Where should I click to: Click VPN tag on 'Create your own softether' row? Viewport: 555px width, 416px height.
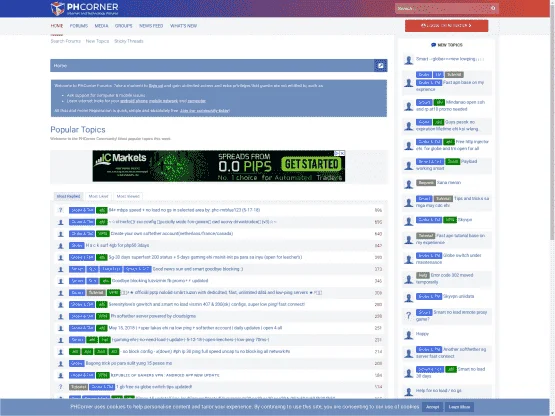pyautogui.click(x=103, y=234)
